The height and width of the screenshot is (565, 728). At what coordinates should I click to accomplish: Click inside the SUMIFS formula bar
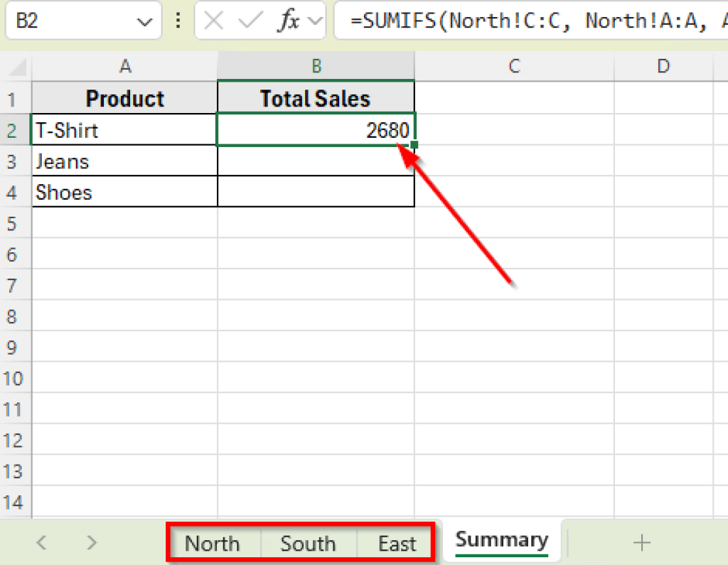(x=530, y=21)
